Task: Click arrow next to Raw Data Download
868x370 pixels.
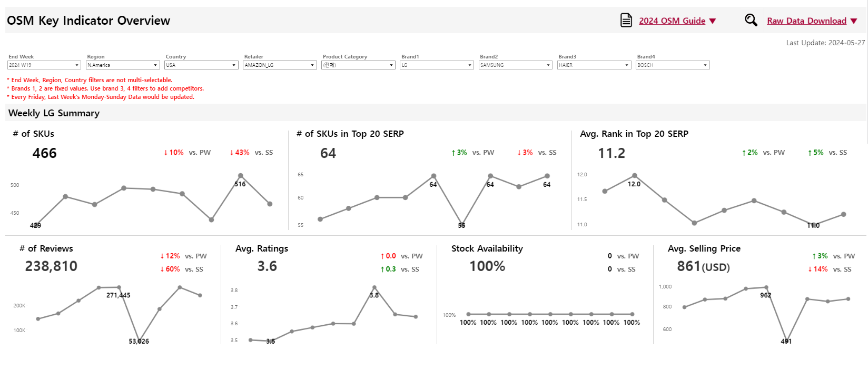Action: point(854,21)
